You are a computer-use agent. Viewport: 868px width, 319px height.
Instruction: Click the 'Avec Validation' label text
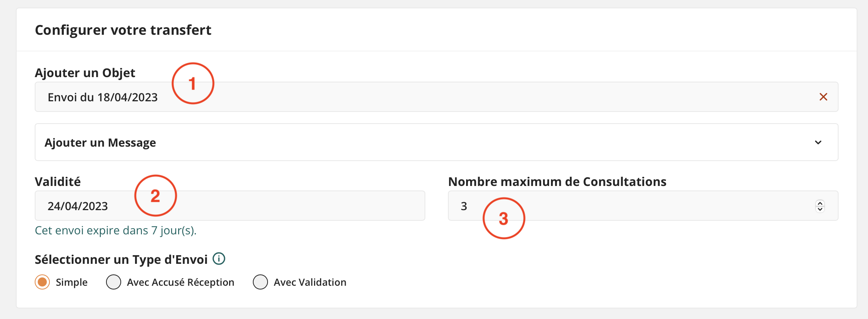tap(310, 282)
